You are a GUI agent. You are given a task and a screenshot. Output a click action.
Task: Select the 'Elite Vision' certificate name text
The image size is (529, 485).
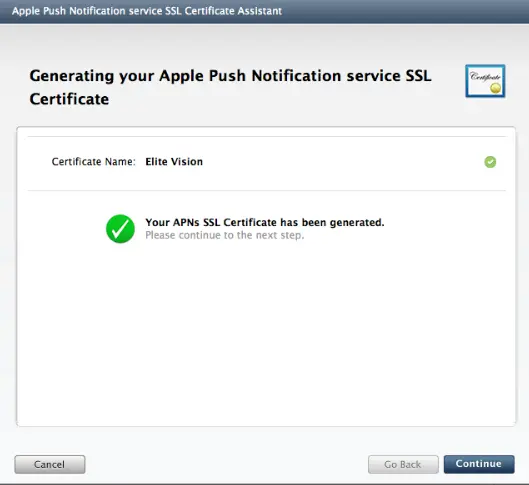174,162
